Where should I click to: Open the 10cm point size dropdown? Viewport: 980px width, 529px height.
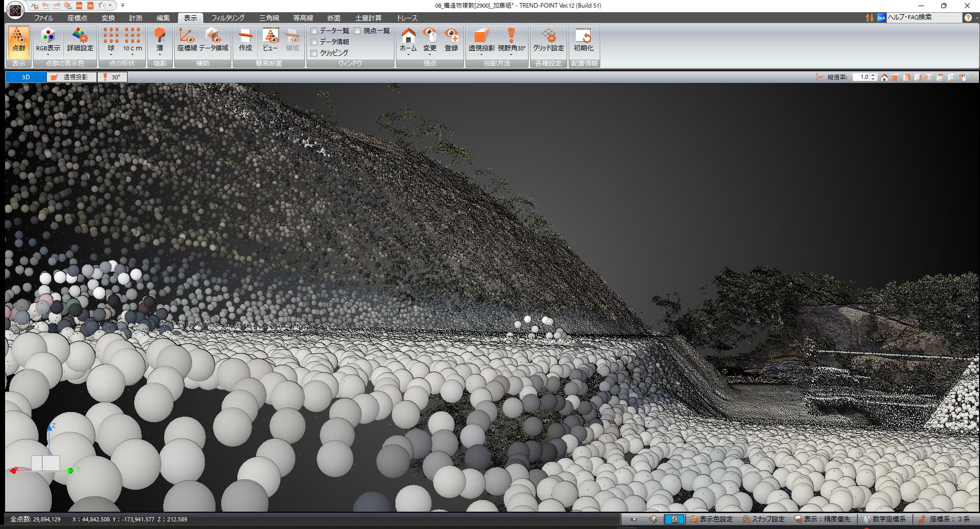coord(132,54)
